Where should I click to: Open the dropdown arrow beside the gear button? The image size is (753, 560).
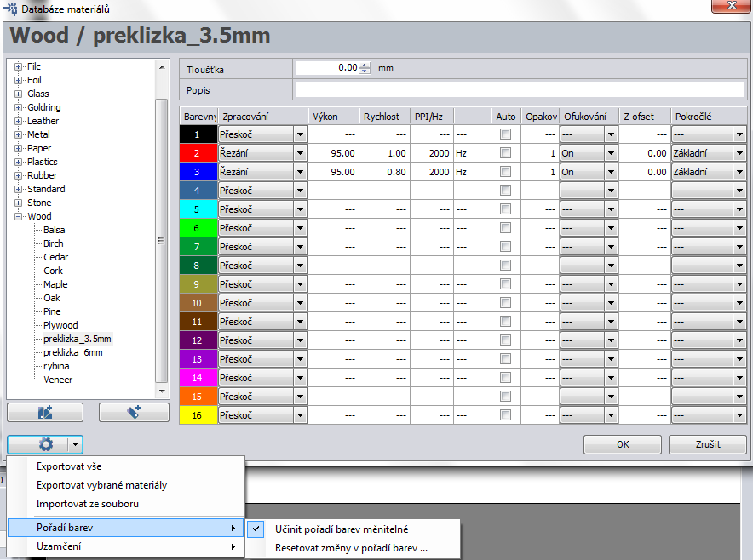click(x=76, y=444)
